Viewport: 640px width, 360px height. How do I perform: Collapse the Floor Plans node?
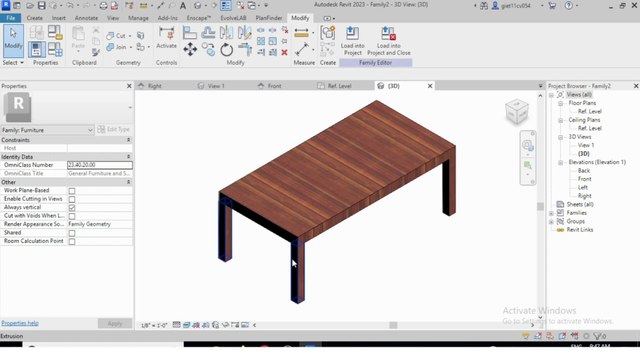[560, 103]
